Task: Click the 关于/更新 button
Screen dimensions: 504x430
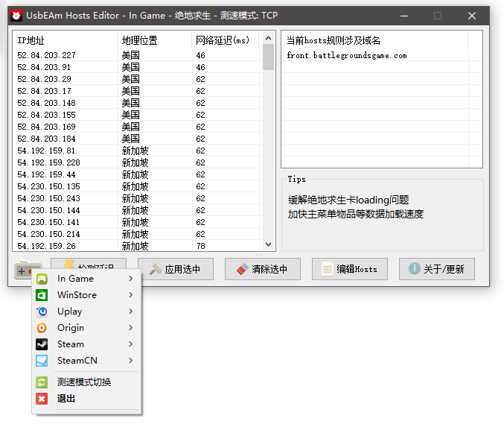Action: pyautogui.click(x=436, y=269)
